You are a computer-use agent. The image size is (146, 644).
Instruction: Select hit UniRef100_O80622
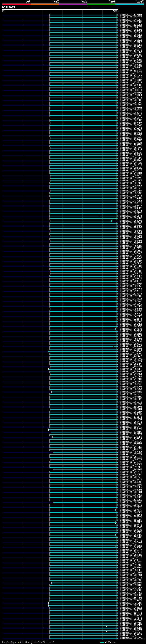point(131,442)
